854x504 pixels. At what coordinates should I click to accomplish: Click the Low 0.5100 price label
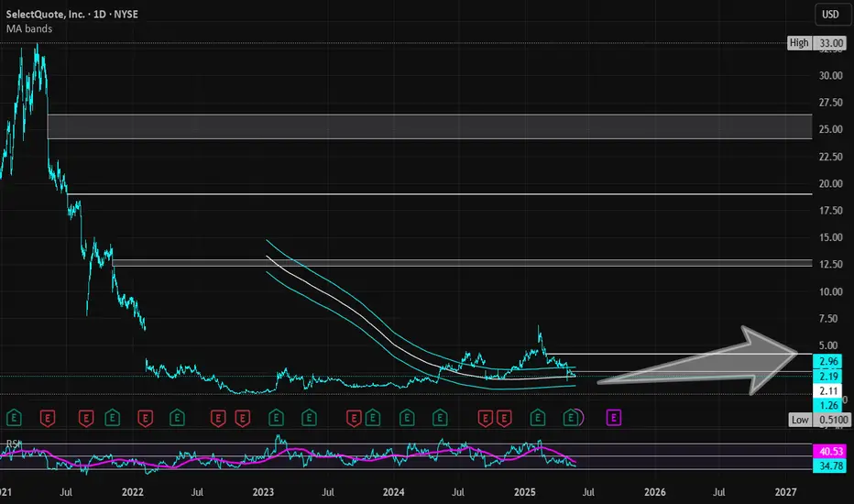(x=820, y=420)
